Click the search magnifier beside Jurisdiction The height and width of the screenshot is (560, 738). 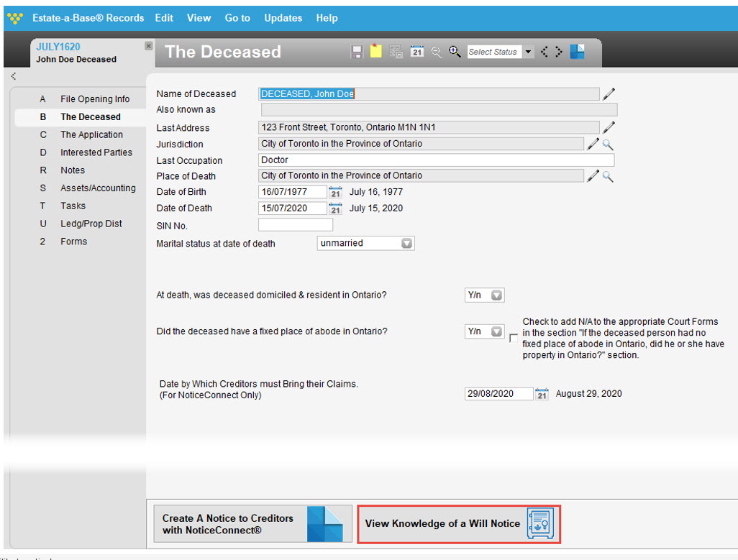point(608,144)
